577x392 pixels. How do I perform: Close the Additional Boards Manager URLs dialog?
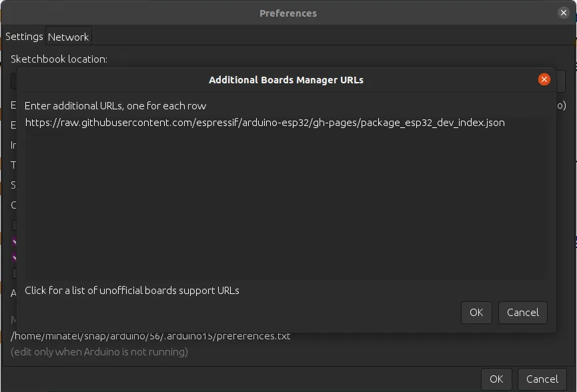(x=544, y=79)
